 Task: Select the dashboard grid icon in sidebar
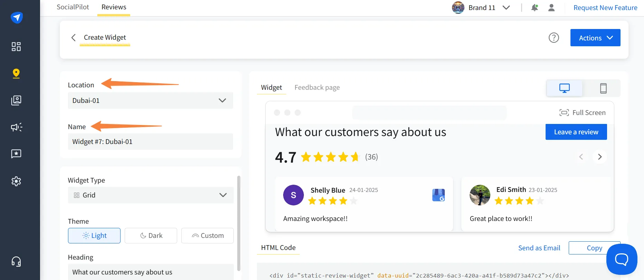tap(16, 47)
